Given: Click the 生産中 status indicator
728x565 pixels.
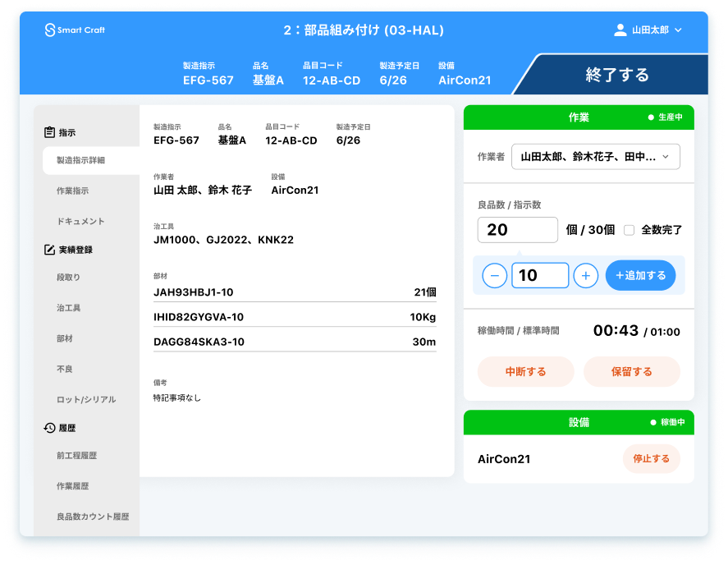Looking at the screenshot, I should 666,117.
